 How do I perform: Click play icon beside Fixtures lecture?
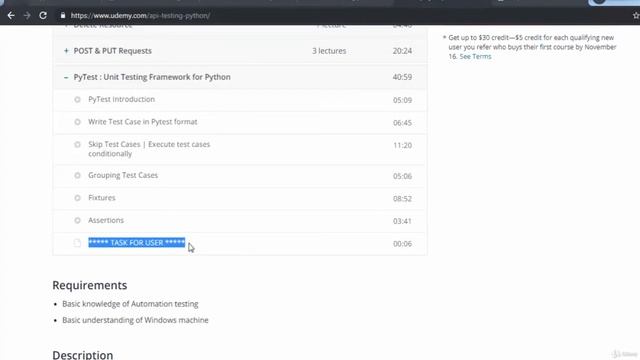coord(77,198)
